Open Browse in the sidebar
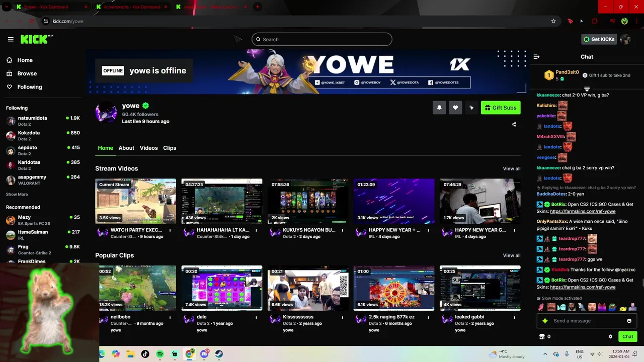The image size is (644, 362). 22,73
